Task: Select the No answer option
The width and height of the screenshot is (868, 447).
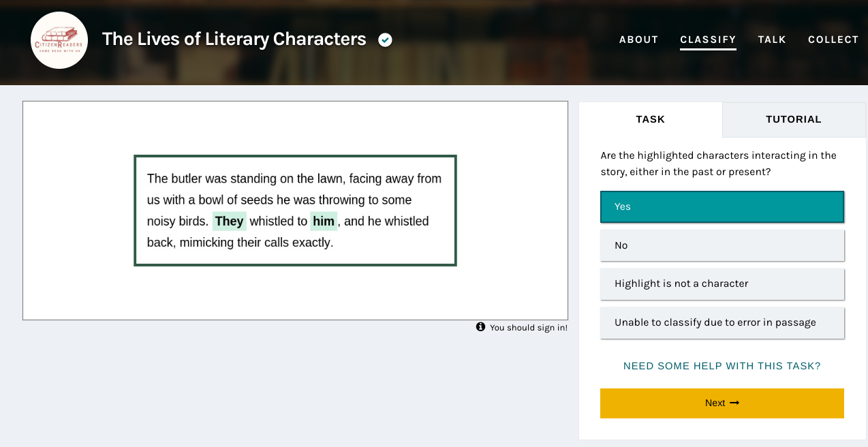Action: 722,245
